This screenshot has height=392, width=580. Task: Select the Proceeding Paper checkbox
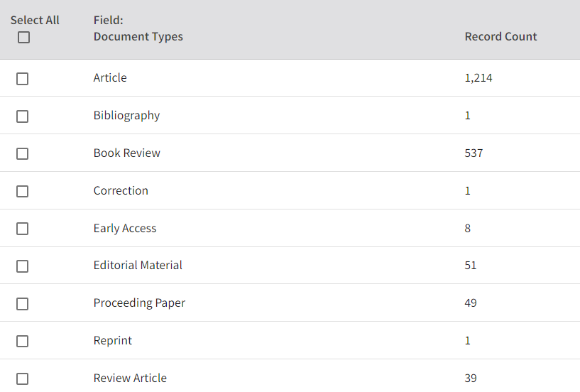pos(22,304)
